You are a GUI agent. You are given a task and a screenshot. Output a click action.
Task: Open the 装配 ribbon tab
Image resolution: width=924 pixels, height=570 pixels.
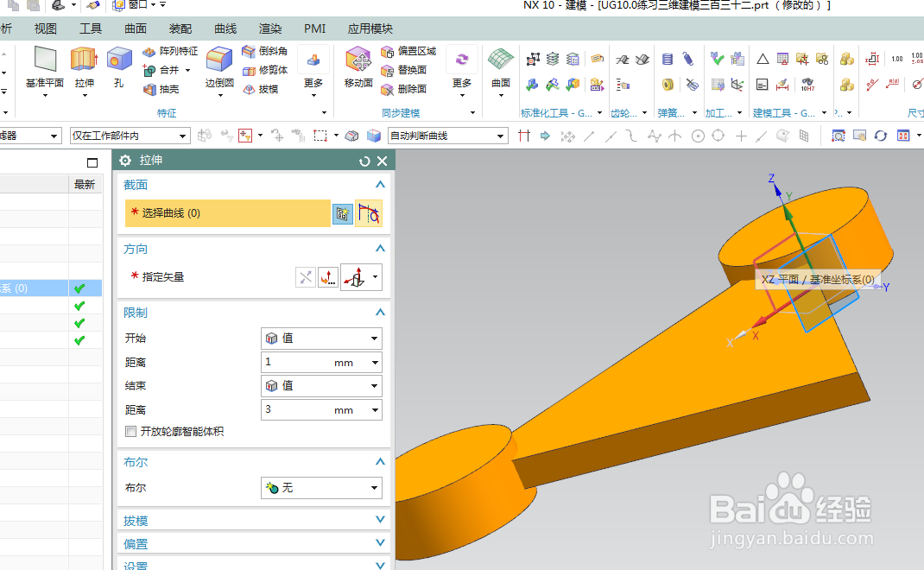[x=180, y=28]
